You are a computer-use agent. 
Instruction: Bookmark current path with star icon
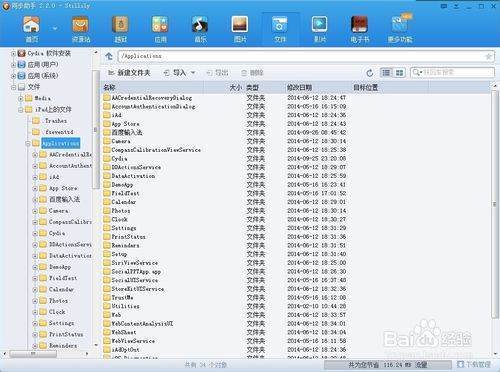pyautogui.click(x=488, y=56)
